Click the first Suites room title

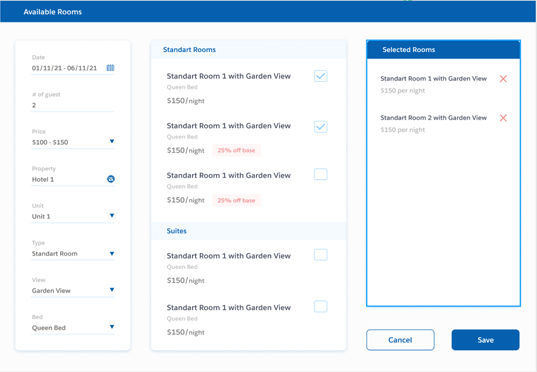229,256
